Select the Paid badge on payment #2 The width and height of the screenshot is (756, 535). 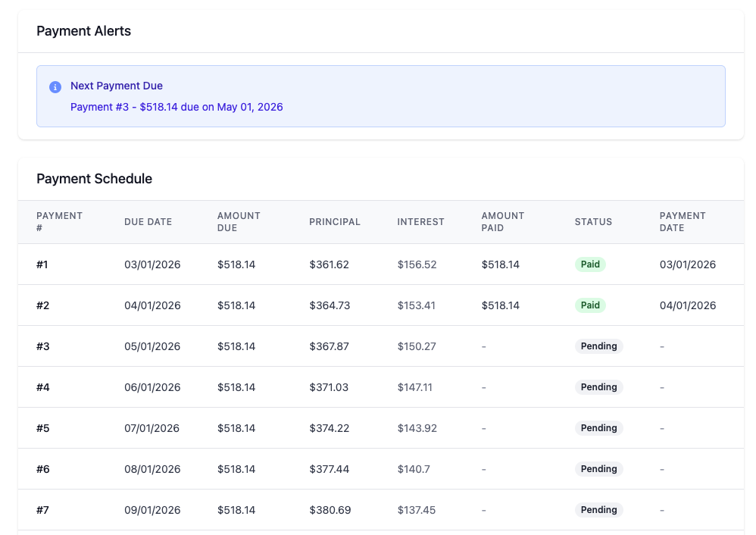590,305
